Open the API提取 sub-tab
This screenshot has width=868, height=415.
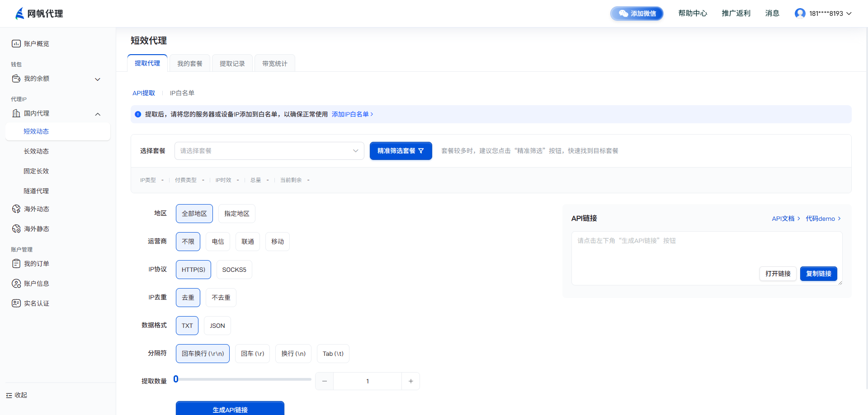[x=144, y=93]
